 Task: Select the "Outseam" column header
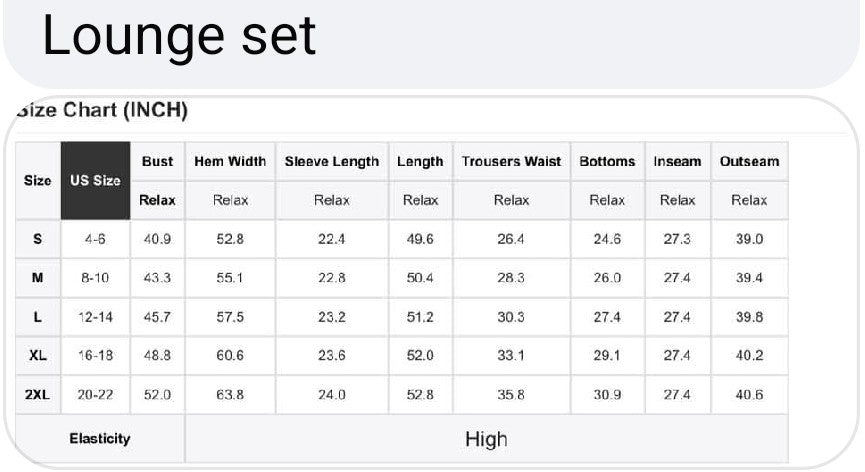tap(749, 161)
